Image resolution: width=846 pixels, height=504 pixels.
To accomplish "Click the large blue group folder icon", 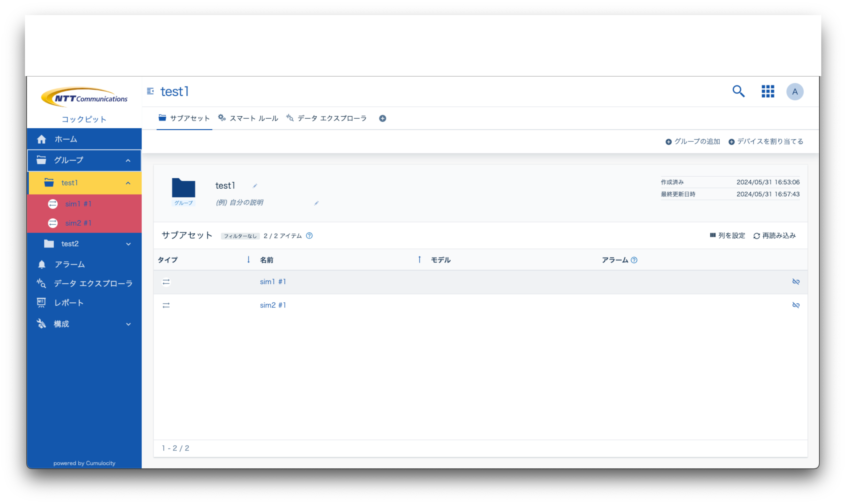I will (x=184, y=188).
